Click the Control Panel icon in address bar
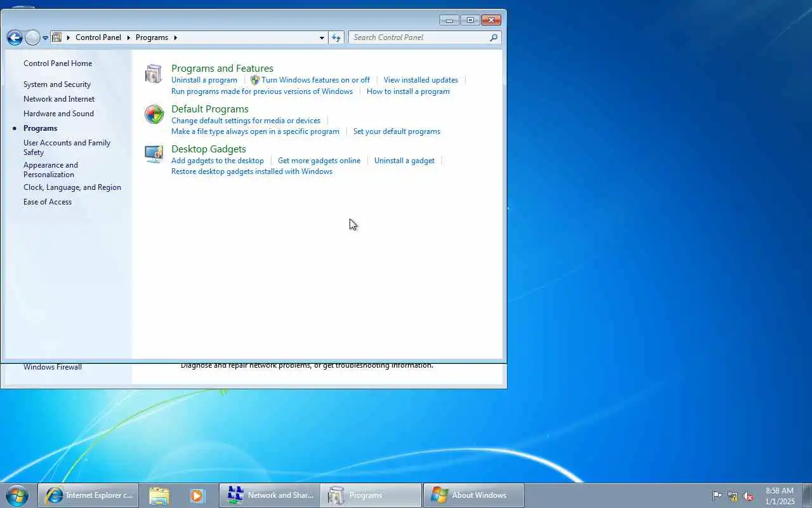Viewport: 812px width, 508px height. [57, 37]
